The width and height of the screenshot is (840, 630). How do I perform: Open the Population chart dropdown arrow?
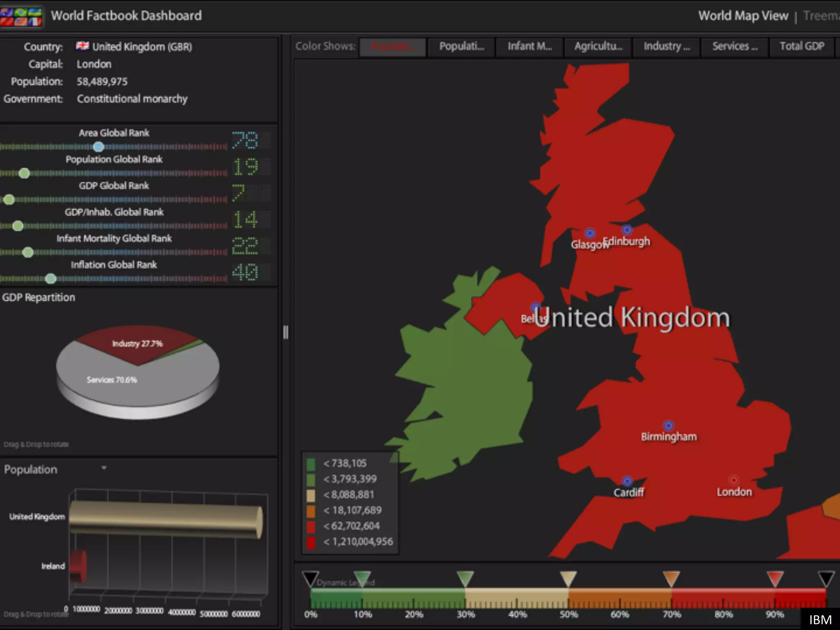[x=104, y=468]
